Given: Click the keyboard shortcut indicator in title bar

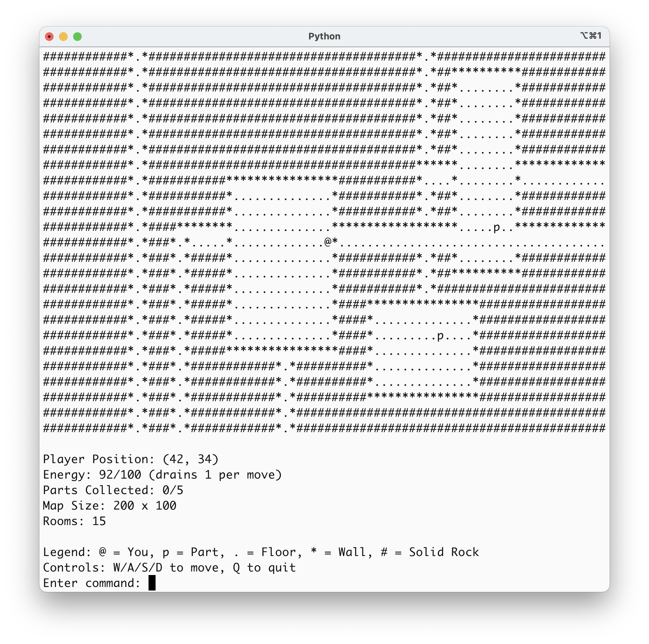Looking at the screenshot, I should [591, 36].
